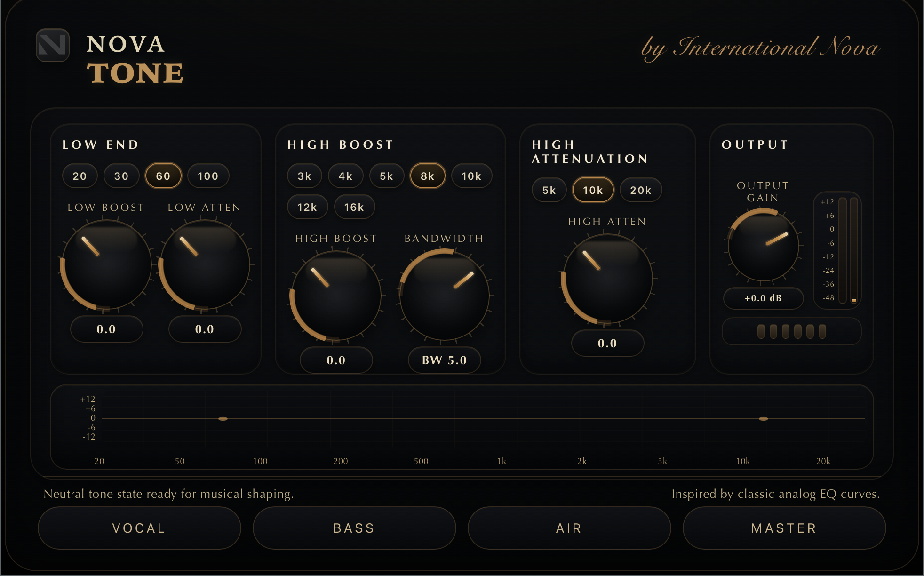The height and width of the screenshot is (576, 924).
Task: Click the High Atten knob
Action: tap(607, 279)
